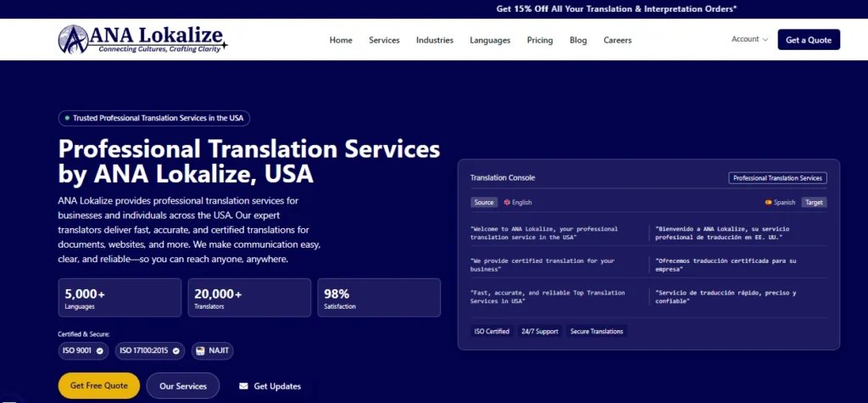Expand the Account dropdown
The width and height of the screenshot is (868, 403).
[749, 39]
